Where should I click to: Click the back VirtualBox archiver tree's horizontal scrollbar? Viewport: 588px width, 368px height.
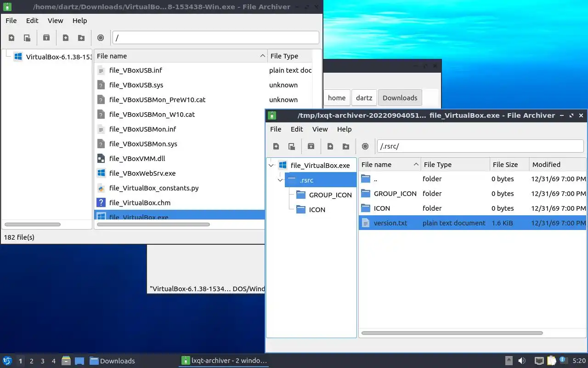click(x=32, y=224)
